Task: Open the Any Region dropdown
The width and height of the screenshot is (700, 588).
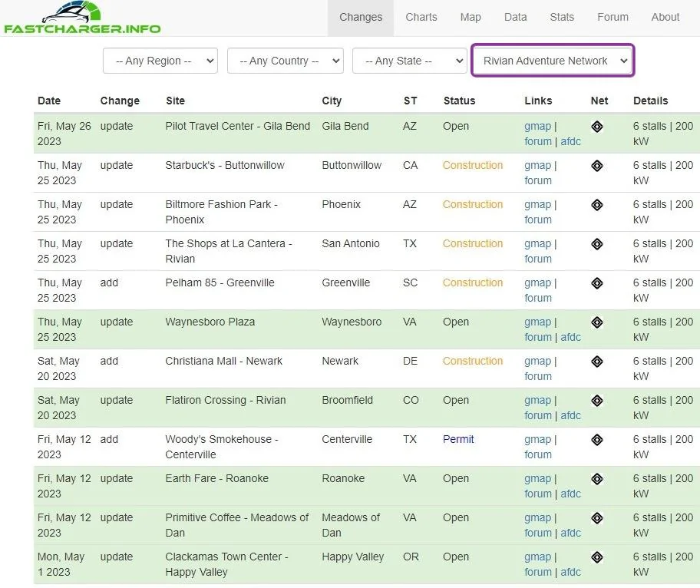Action: (160, 61)
